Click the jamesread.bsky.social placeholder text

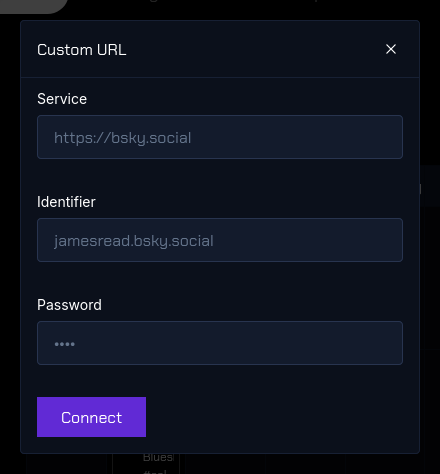[134, 241]
